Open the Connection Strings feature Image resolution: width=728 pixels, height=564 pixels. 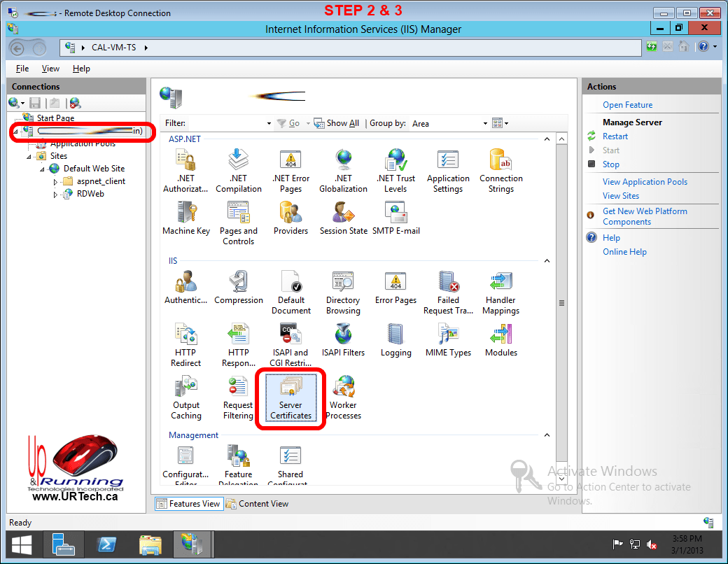point(501,171)
